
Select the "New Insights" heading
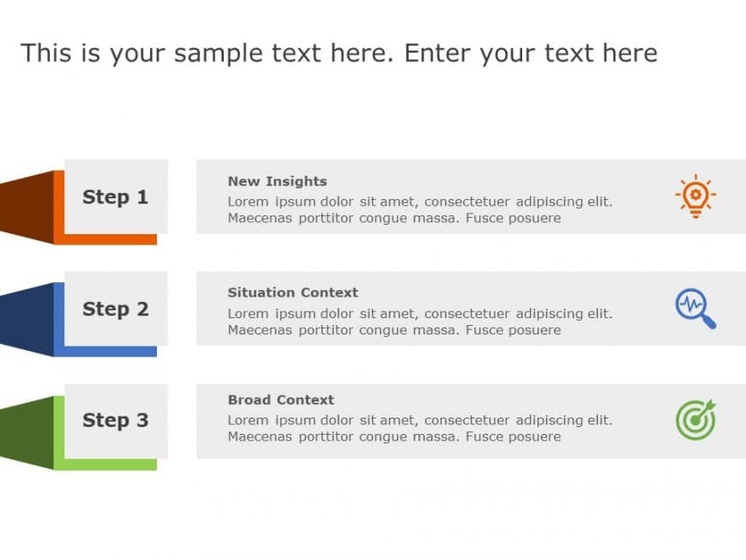[277, 181]
